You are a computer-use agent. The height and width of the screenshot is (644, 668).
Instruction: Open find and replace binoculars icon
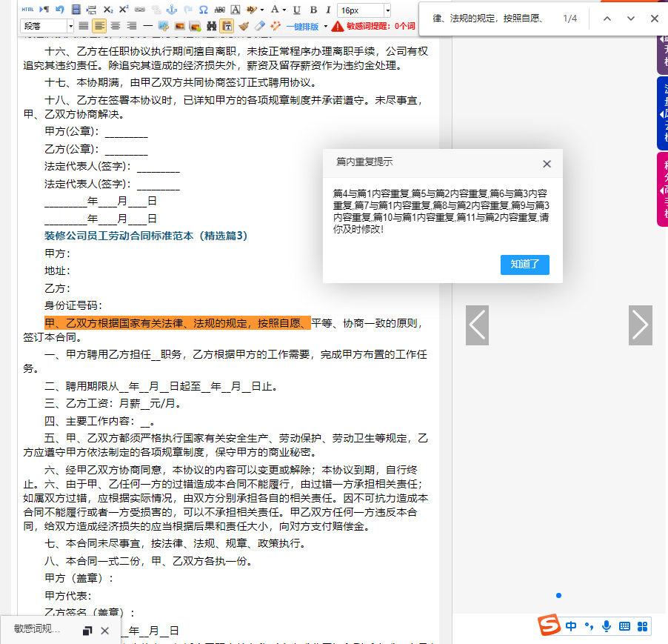(211, 26)
